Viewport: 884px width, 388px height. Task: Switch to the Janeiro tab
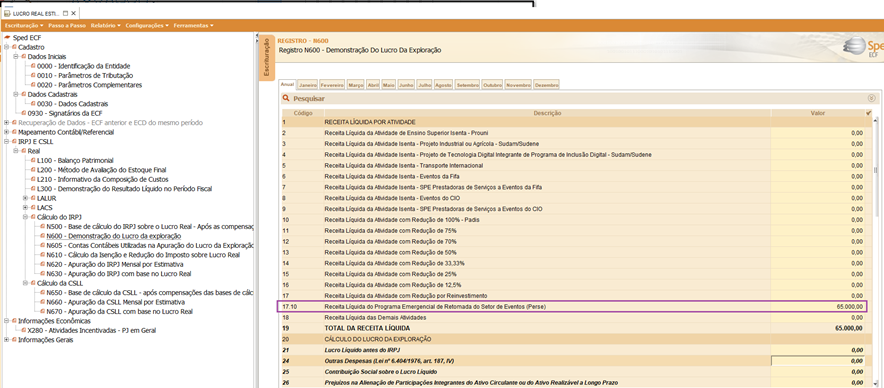308,85
